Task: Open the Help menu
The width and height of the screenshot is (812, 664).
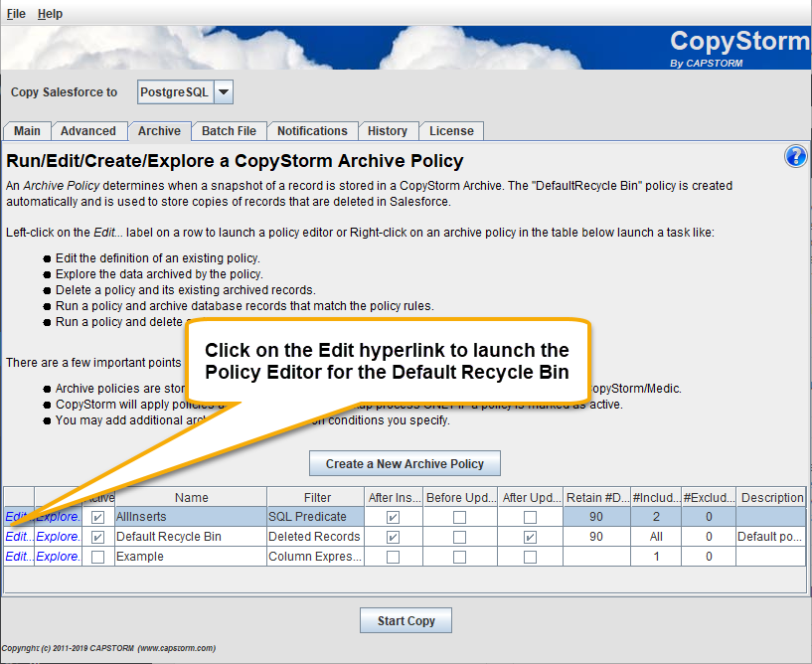Action: [x=51, y=14]
